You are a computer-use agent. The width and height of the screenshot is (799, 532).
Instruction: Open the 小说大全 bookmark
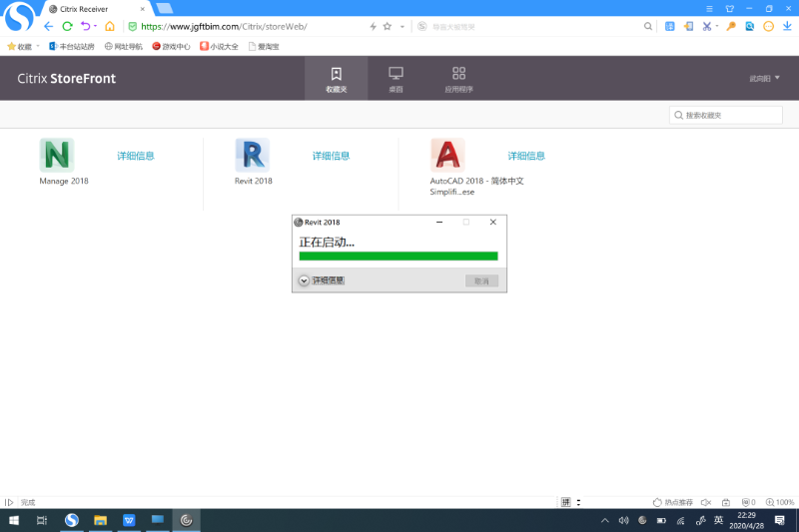(219, 46)
